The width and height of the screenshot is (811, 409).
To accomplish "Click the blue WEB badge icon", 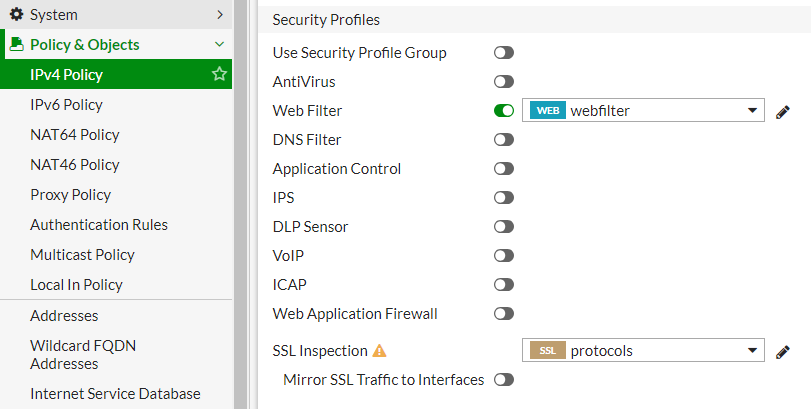I will [x=548, y=110].
